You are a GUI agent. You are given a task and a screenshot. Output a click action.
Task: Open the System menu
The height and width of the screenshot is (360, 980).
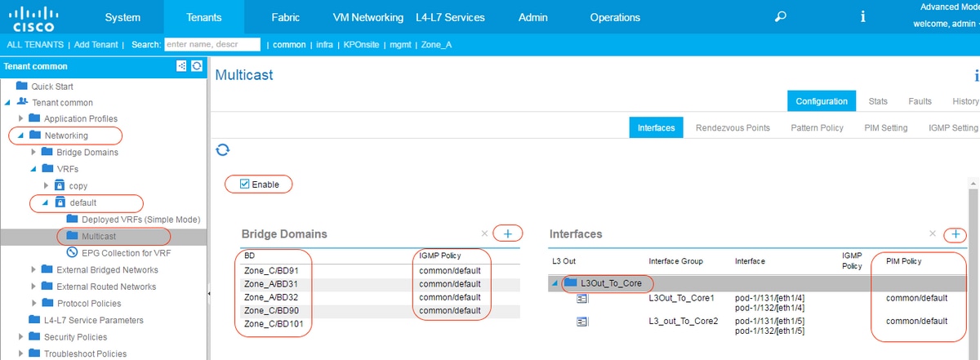point(122,17)
